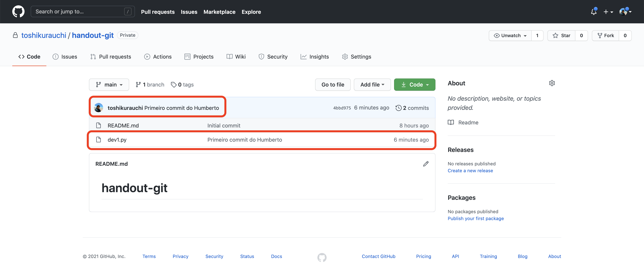Click Publish your first package
644x271 pixels.
[476, 219]
